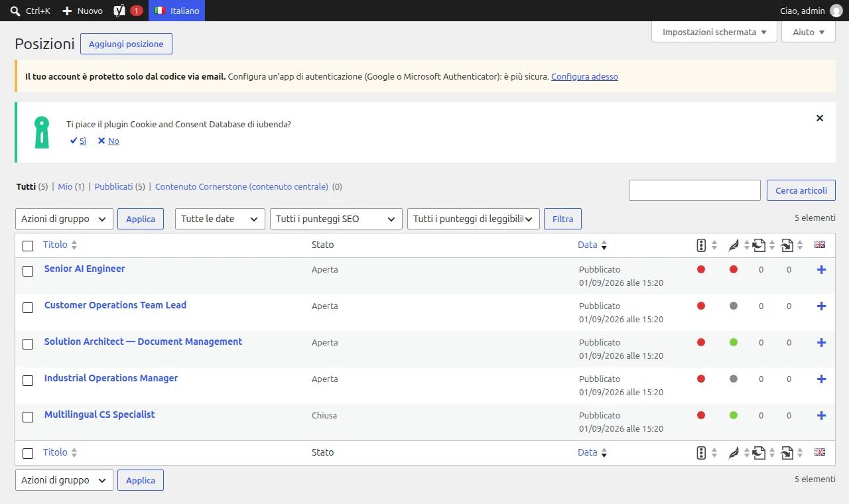
Task: Open bottom Azioni di gruppo dropdown
Action: tap(64, 480)
